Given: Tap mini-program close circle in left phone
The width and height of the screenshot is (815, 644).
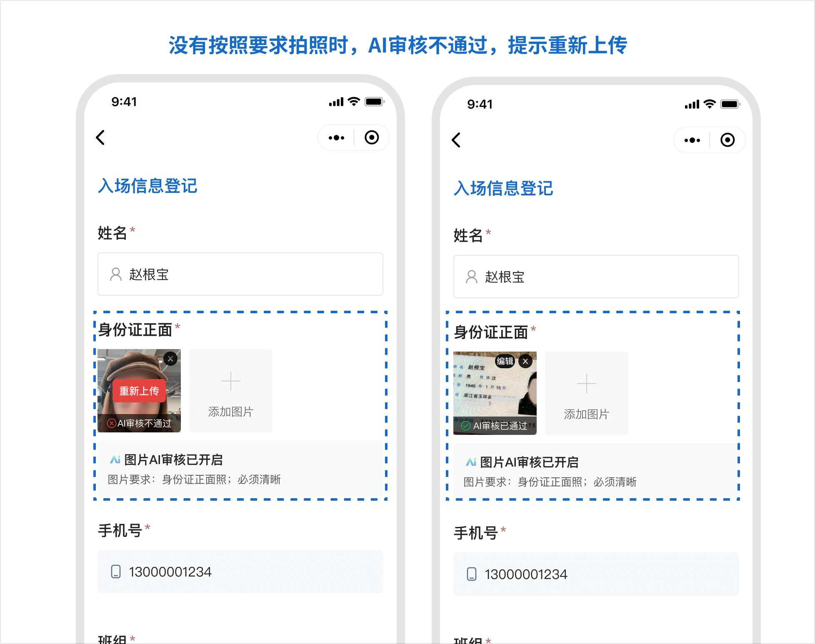Looking at the screenshot, I should pos(371,137).
